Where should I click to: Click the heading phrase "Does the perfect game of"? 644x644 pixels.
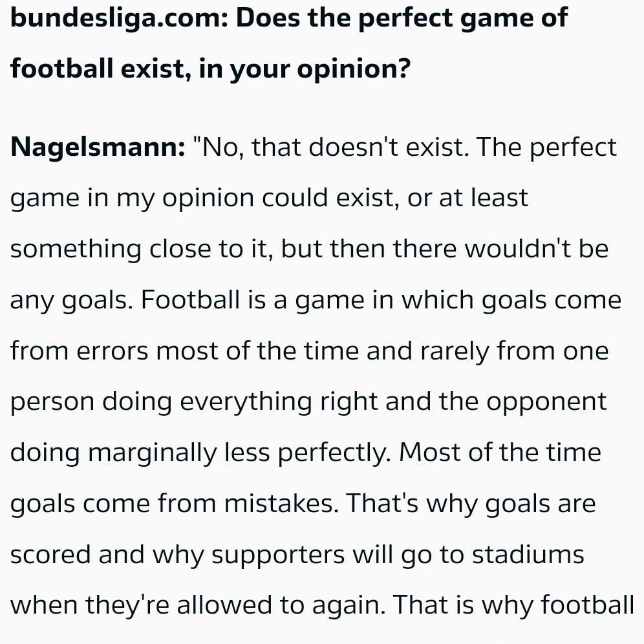pyautogui.click(x=402, y=17)
